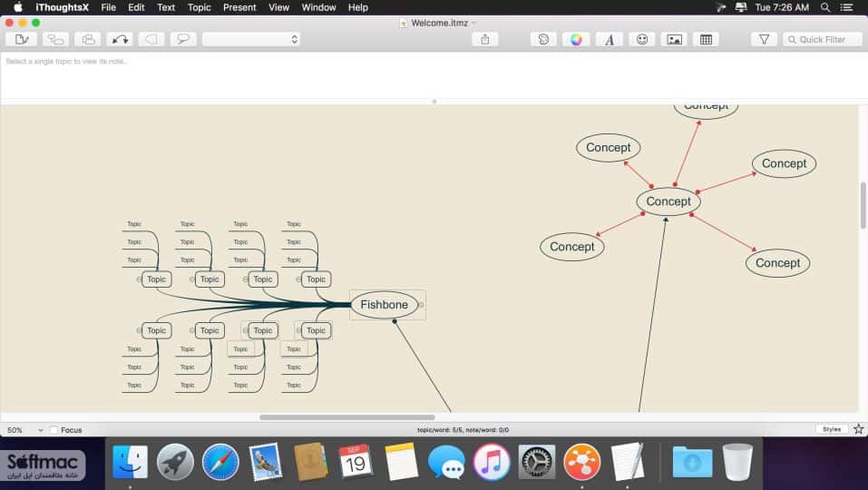The image size is (868, 490).
Task: Click the vertical scrollbar thumb
Action: click(863, 205)
